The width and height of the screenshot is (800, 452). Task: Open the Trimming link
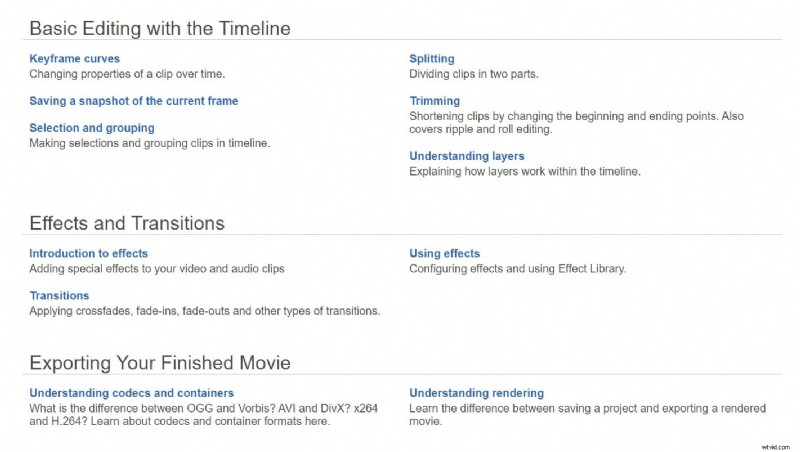coord(434,101)
